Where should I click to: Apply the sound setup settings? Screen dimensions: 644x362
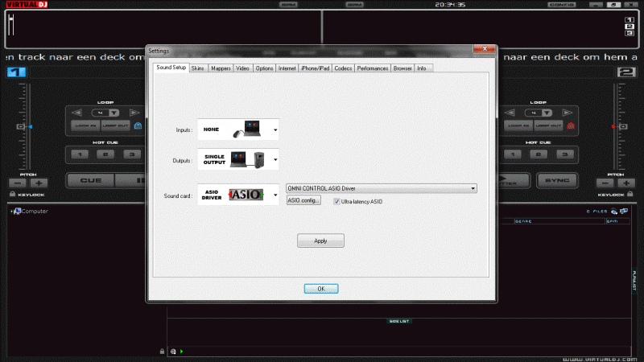tap(320, 241)
